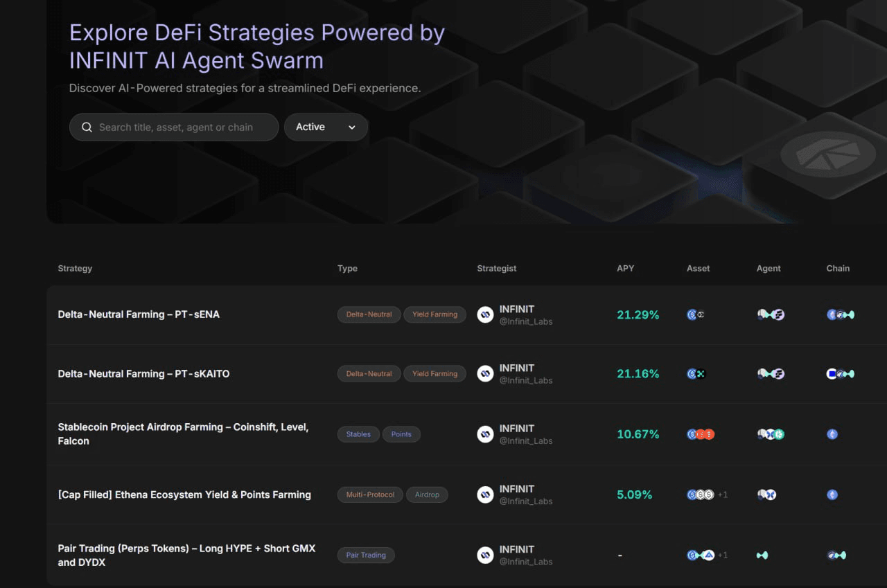The image size is (887, 588).
Task: Focus the strategy search input field
Action: (x=174, y=127)
